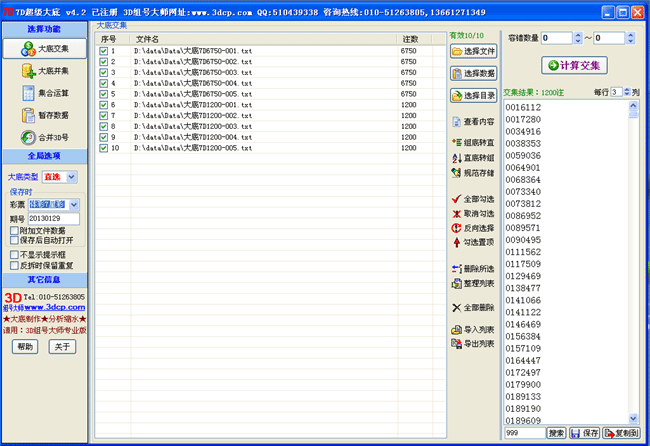Click the 查看内容 icon button
This screenshot has height=446, width=650.
click(472, 121)
